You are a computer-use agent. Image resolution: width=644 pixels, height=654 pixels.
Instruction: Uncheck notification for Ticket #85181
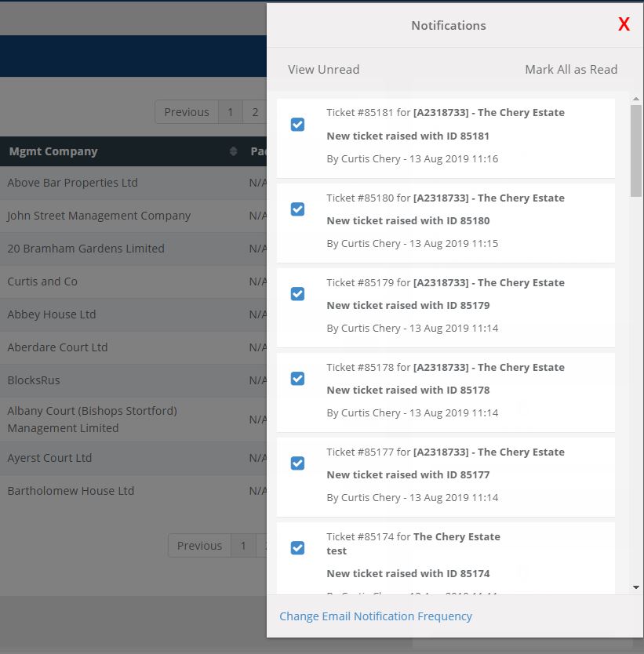[297, 125]
